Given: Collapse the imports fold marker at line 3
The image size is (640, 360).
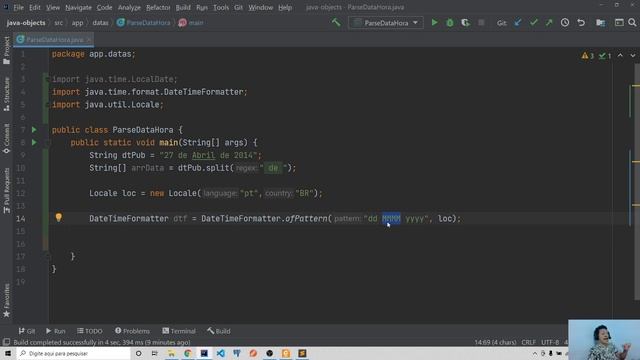Looking at the screenshot, I should point(47,79).
